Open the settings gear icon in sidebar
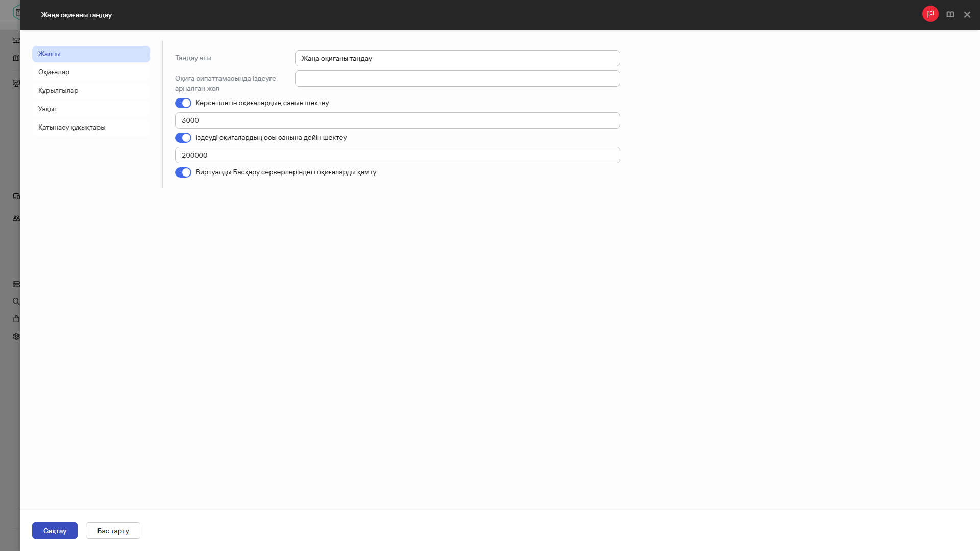This screenshot has height=551, width=980. [x=16, y=336]
